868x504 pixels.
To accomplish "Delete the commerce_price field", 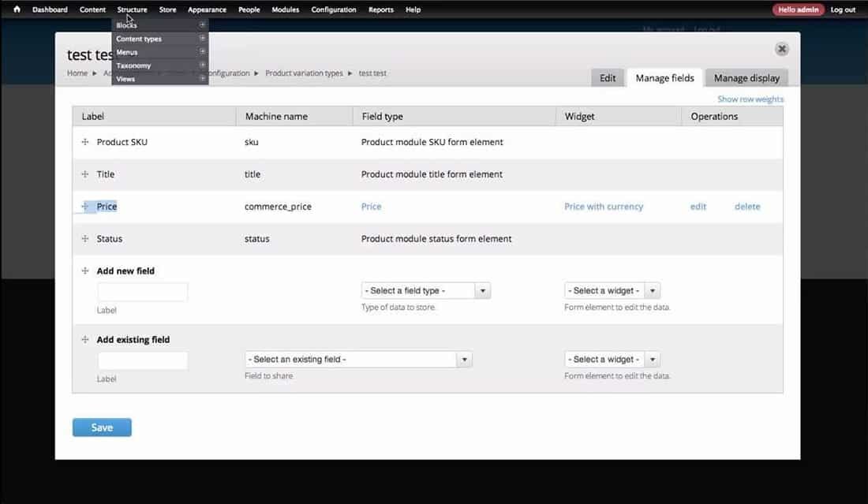I will click(746, 206).
